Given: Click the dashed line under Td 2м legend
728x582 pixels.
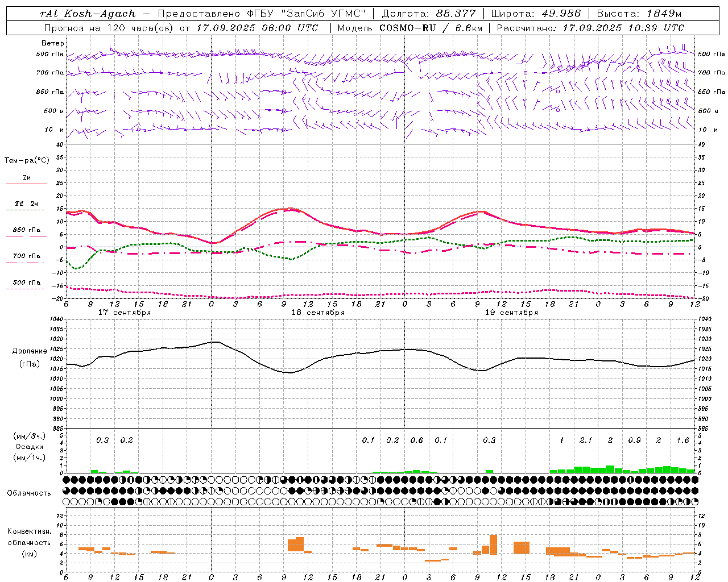Looking at the screenshot, I should [x=26, y=210].
